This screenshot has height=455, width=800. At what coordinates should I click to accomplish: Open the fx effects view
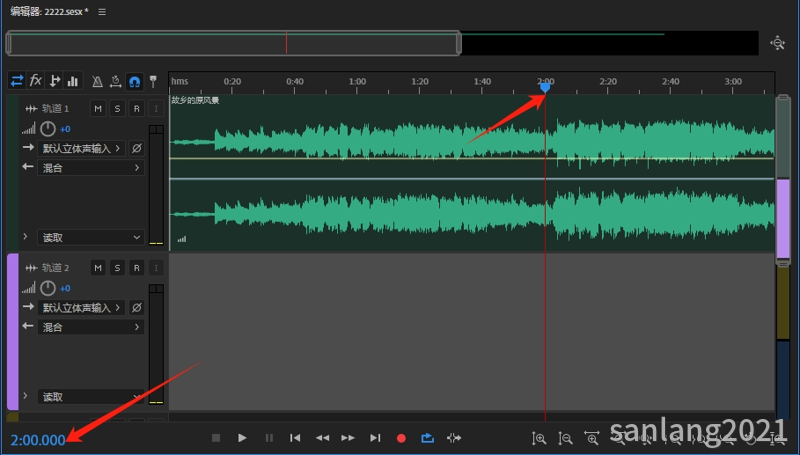(36, 81)
